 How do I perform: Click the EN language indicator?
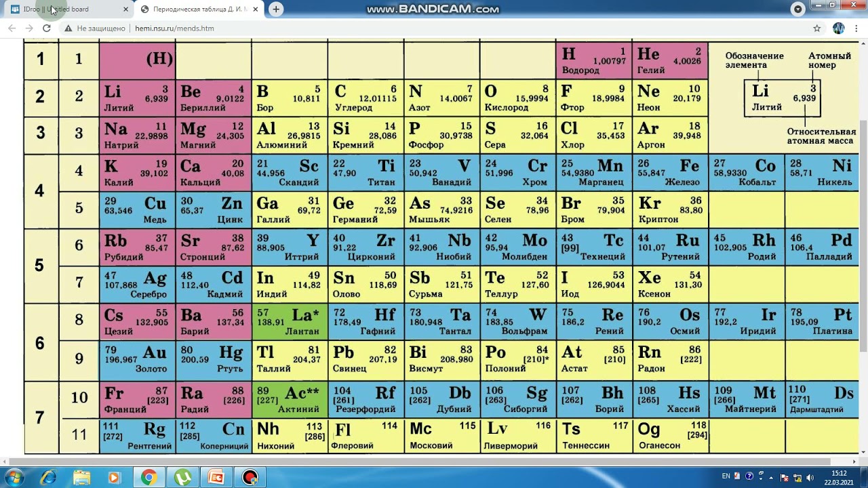coord(726,476)
